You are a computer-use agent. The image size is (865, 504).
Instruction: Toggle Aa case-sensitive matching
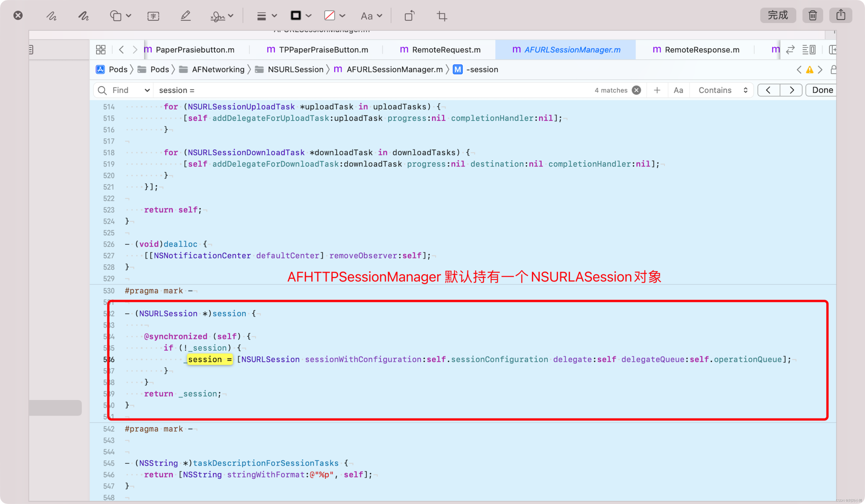coord(678,90)
